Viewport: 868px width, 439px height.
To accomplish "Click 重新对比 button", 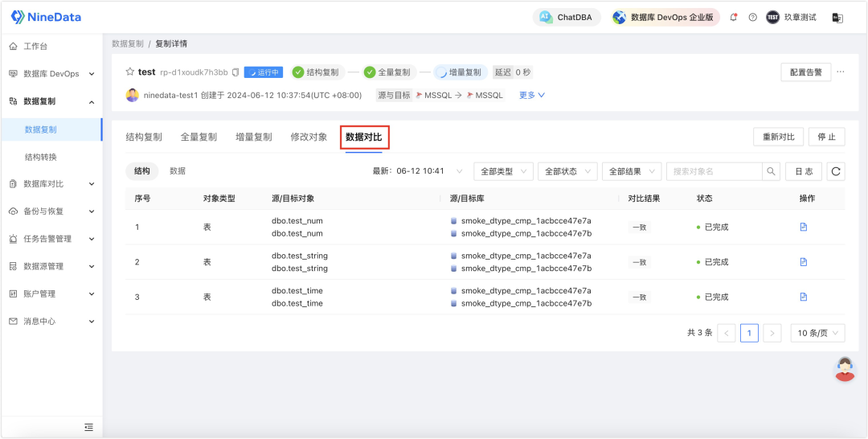I will click(779, 137).
